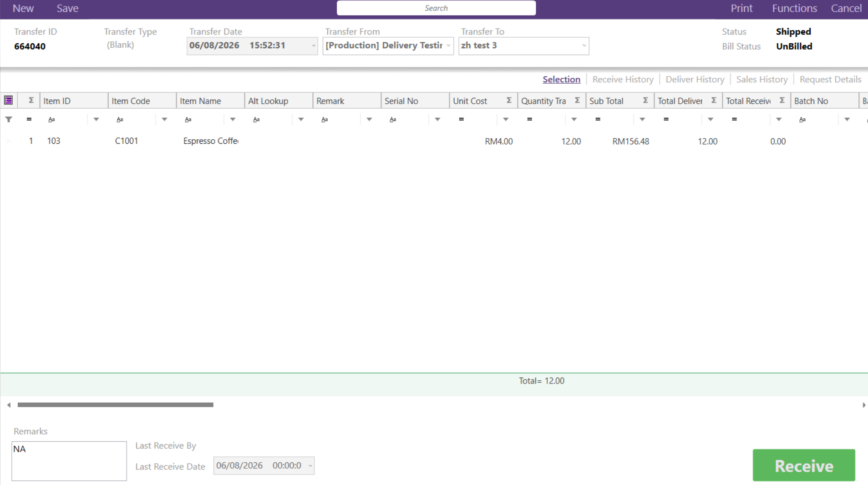868x485 pixels.
Task: Open the Transfer From dropdown
Action: tap(448, 45)
